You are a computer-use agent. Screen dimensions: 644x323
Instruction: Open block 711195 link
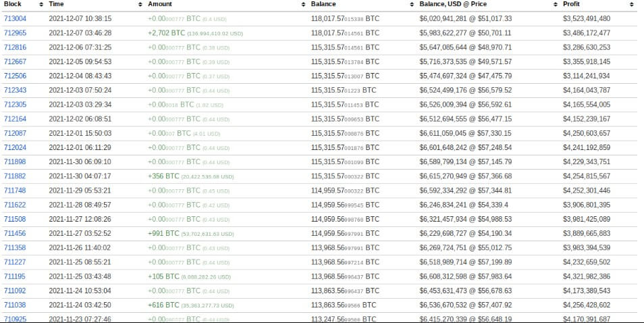click(15, 276)
